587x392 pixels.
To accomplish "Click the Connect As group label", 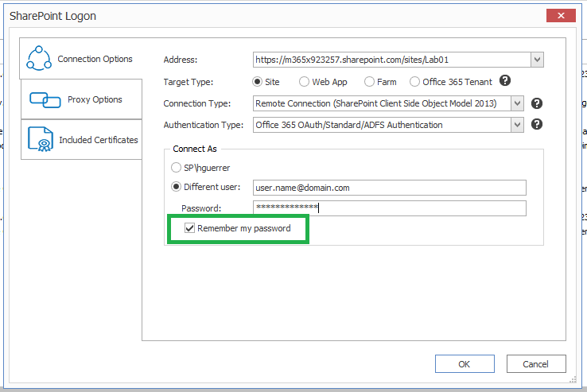I will point(195,149).
